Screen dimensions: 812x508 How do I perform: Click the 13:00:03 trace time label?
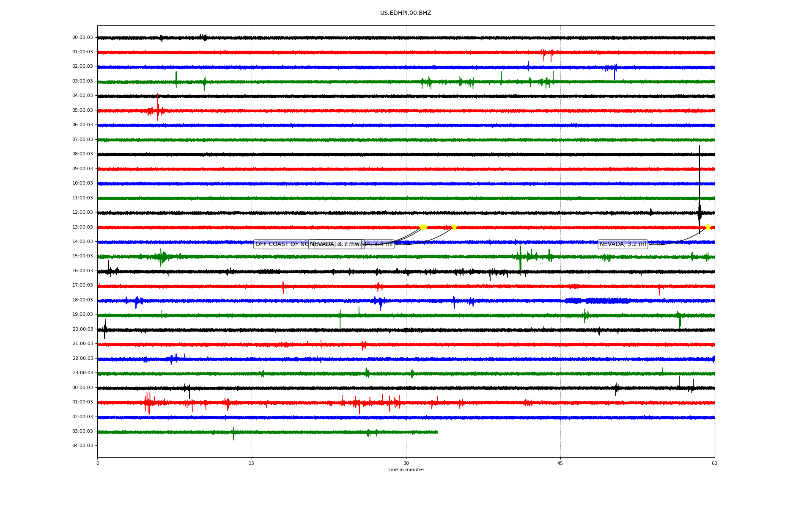pos(82,227)
